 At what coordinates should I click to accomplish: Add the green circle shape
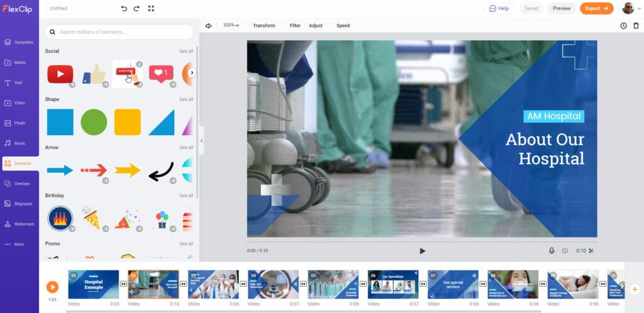pos(94,122)
